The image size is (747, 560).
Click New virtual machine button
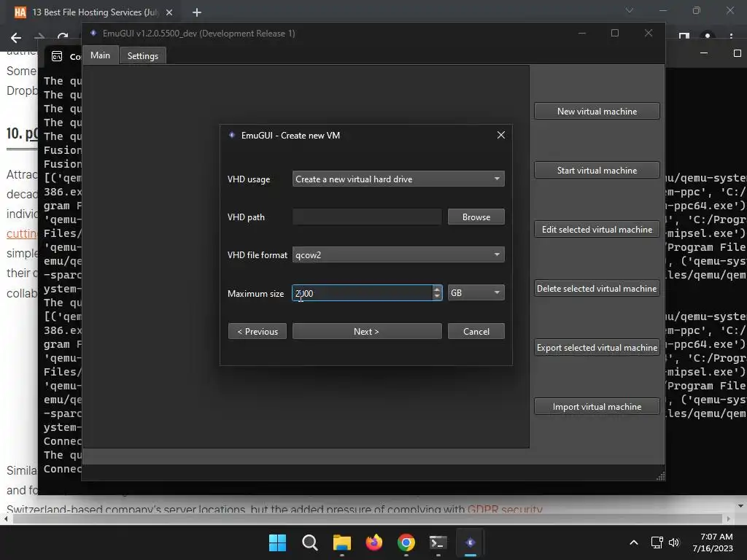[597, 111]
